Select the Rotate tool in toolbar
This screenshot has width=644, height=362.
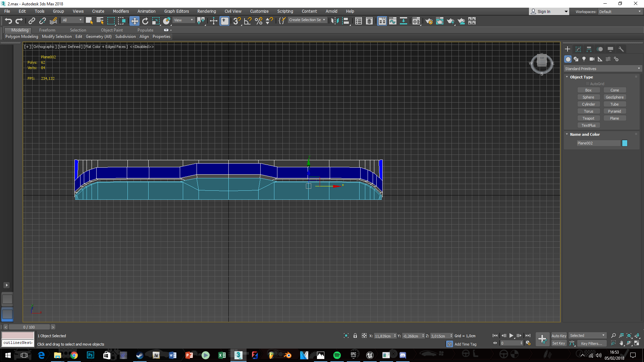tap(145, 21)
